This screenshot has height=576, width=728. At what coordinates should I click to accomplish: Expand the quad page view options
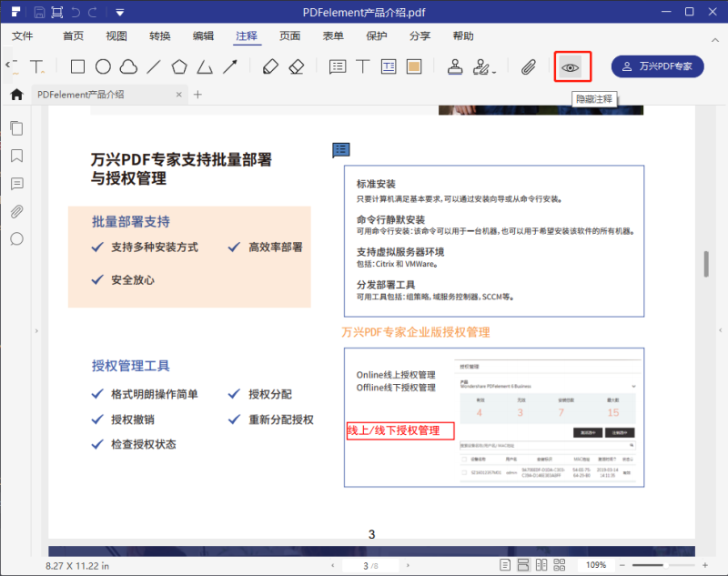point(560,564)
